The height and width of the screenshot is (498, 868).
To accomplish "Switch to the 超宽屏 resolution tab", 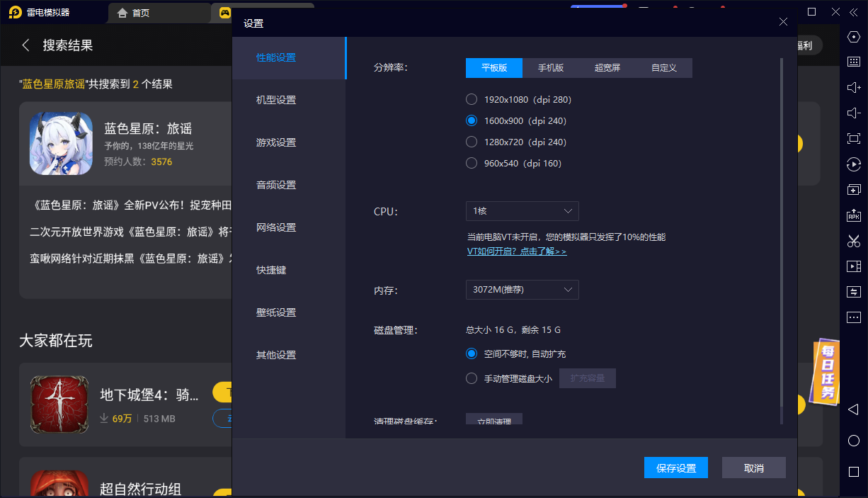I will [x=607, y=68].
